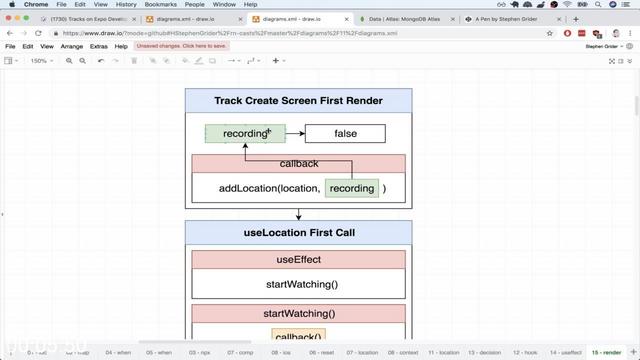This screenshot has width=640, height=360.
Task: Toggle the format panel icon
Action: coord(621,61)
